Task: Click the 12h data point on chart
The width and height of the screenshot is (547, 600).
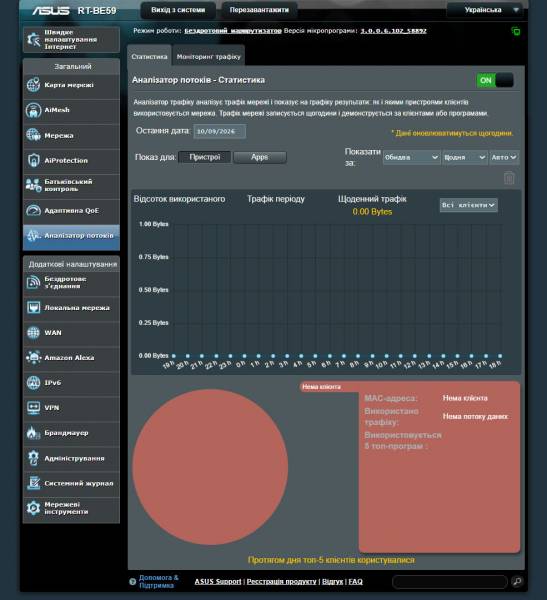Action: [415, 356]
